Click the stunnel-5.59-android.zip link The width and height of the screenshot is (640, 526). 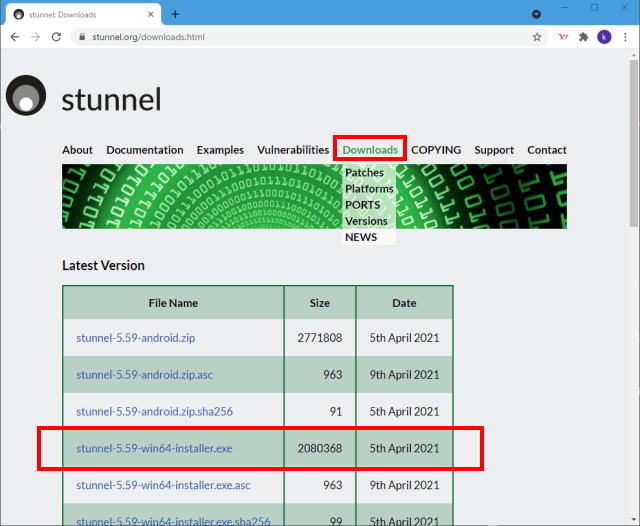click(135, 338)
